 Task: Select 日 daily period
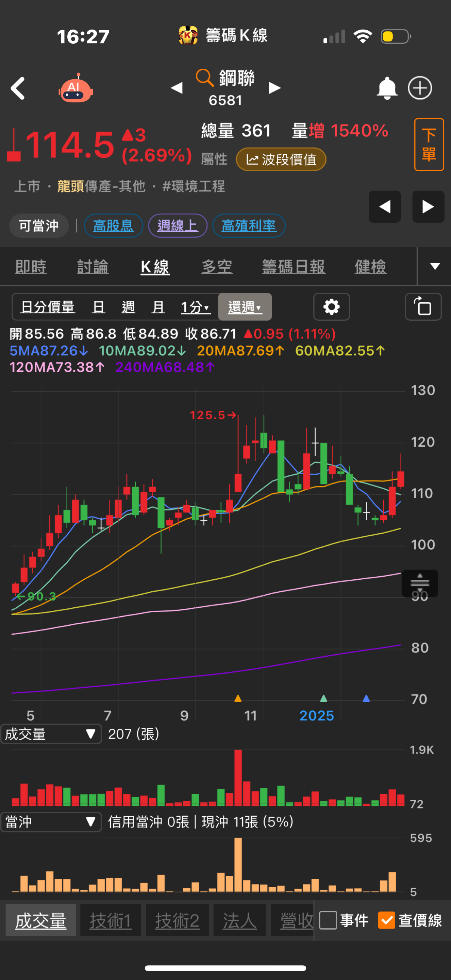[98, 306]
